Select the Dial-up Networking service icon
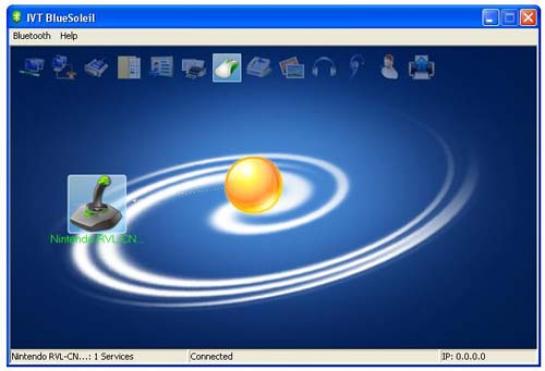The width and height of the screenshot is (545, 371). [x=64, y=67]
